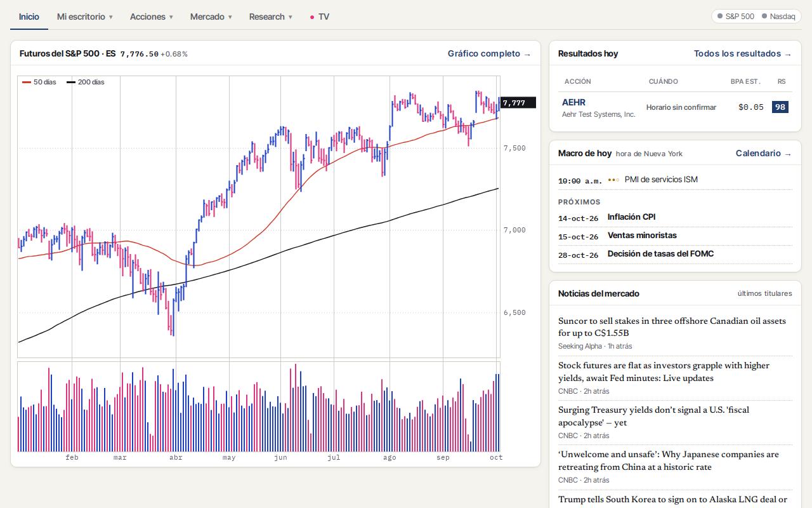812x508 pixels.
Task: Open the Calendario link in Macro de hoy
Action: pos(764,153)
